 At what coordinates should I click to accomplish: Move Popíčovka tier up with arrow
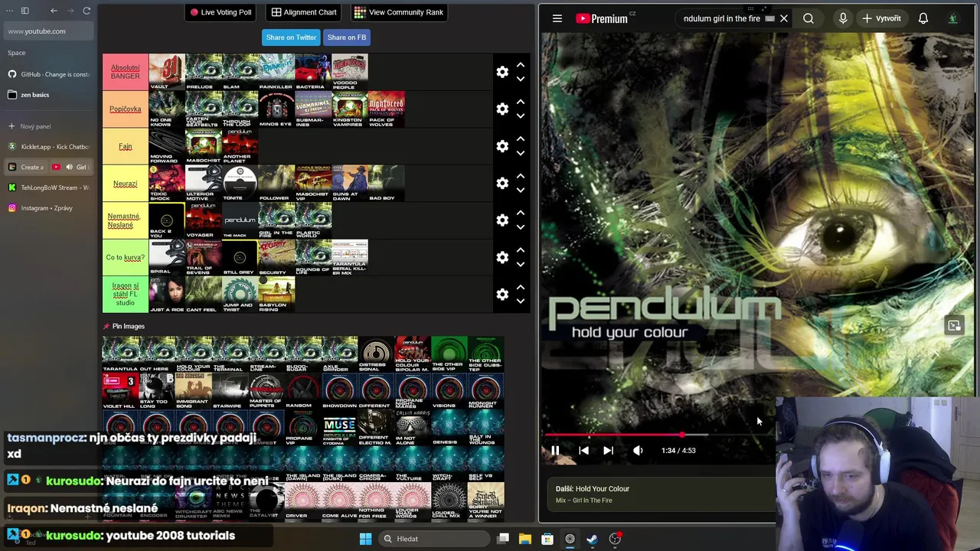pos(521,102)
